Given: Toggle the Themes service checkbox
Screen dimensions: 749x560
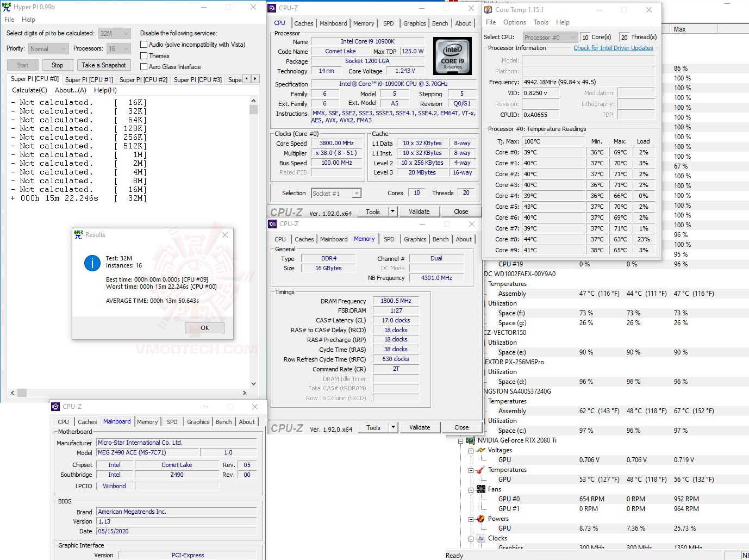Looking at the screenshot, I should coord(144,55).
